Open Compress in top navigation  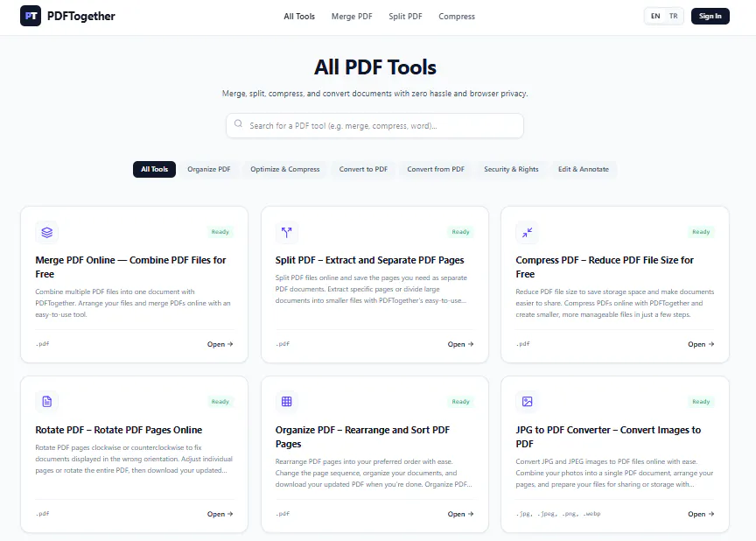pyautogui.click(x=457, y=17)
